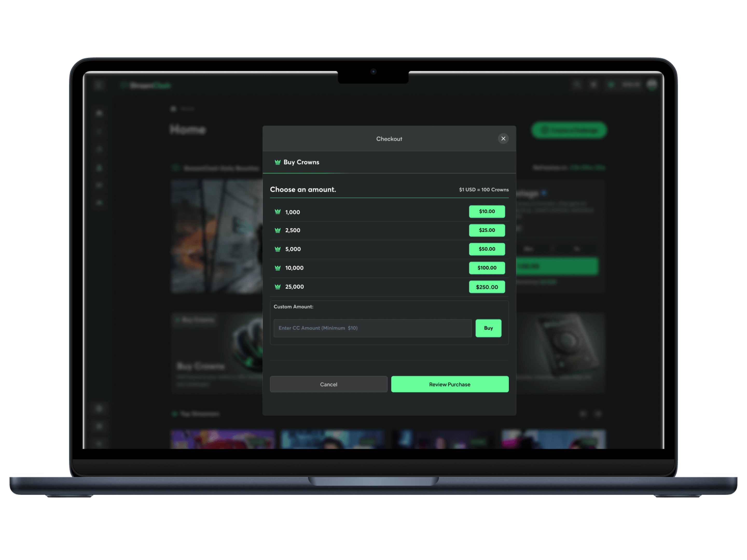Click the 'Custom Amount:' label
Screen dimensions: 747x560
pos(293,307)
